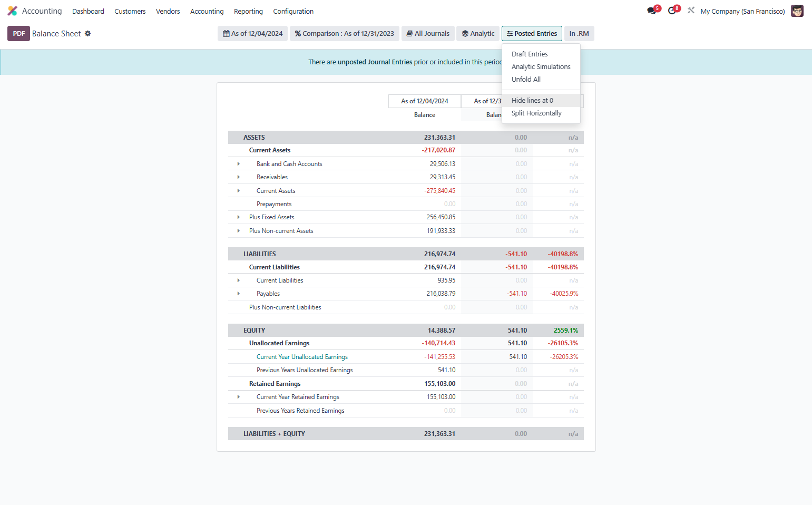Image resolution: width=812 pixels, height=505 pixels.
Task: Download the report with PDF button
Action: 18,34
